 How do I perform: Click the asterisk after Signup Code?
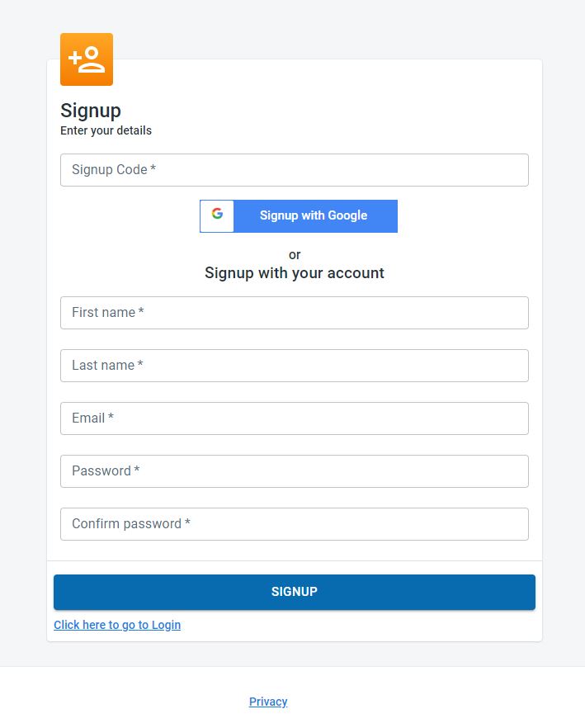coord(153,169)
